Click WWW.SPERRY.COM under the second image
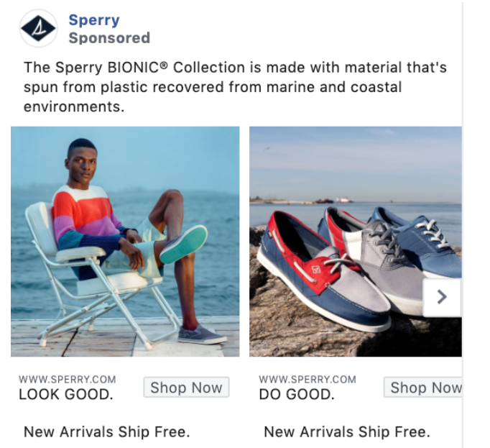 (308, 380)
